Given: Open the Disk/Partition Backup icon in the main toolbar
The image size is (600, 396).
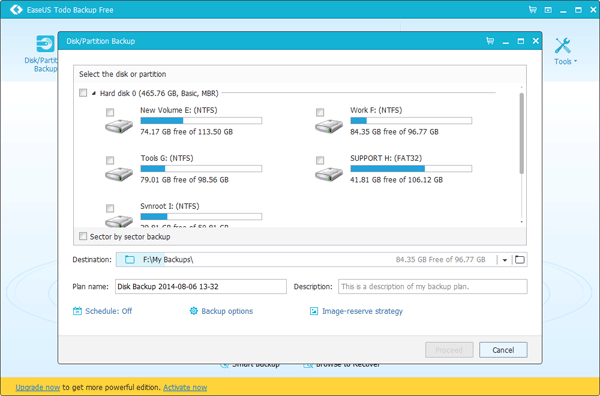Looking at the screenshot, I should (x=45, y=44).
